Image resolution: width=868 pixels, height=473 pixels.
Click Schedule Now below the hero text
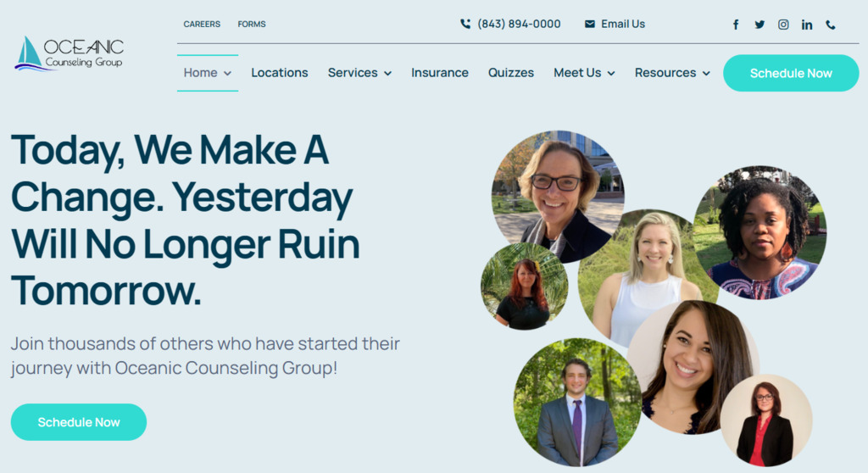pos(79,422)
